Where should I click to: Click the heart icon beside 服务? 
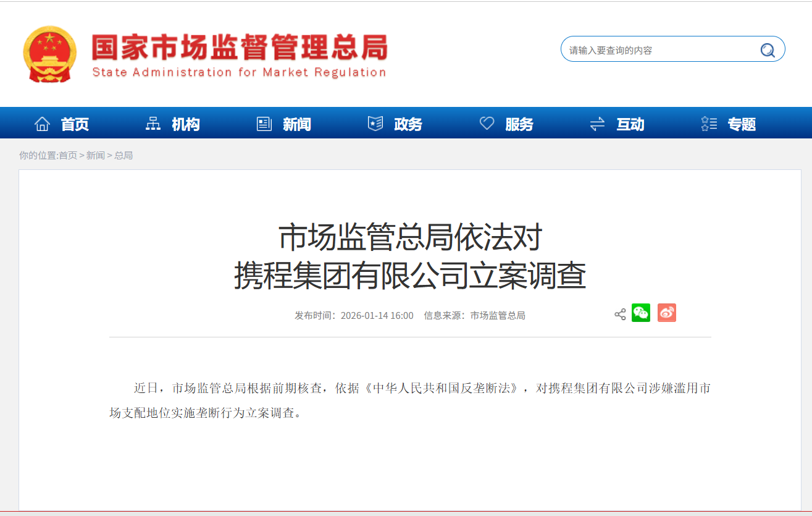click(x=487, y=123)
